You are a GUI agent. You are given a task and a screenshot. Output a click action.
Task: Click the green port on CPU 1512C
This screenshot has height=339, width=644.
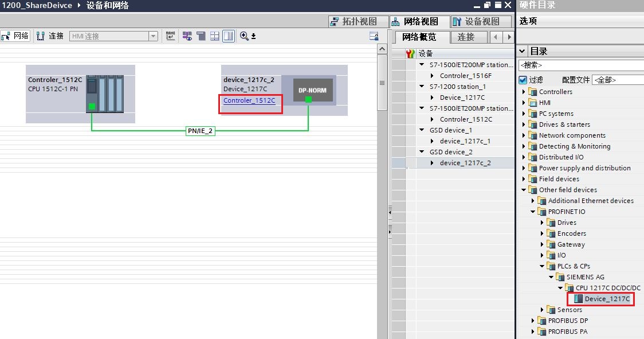pyautogui.click(x=92, y=107)
